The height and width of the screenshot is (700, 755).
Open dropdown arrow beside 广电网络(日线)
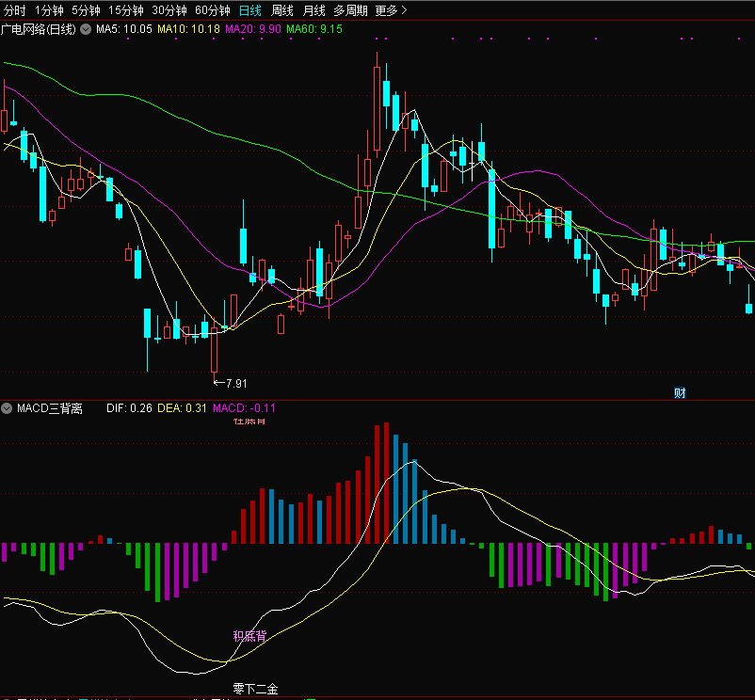pos(86,29)
